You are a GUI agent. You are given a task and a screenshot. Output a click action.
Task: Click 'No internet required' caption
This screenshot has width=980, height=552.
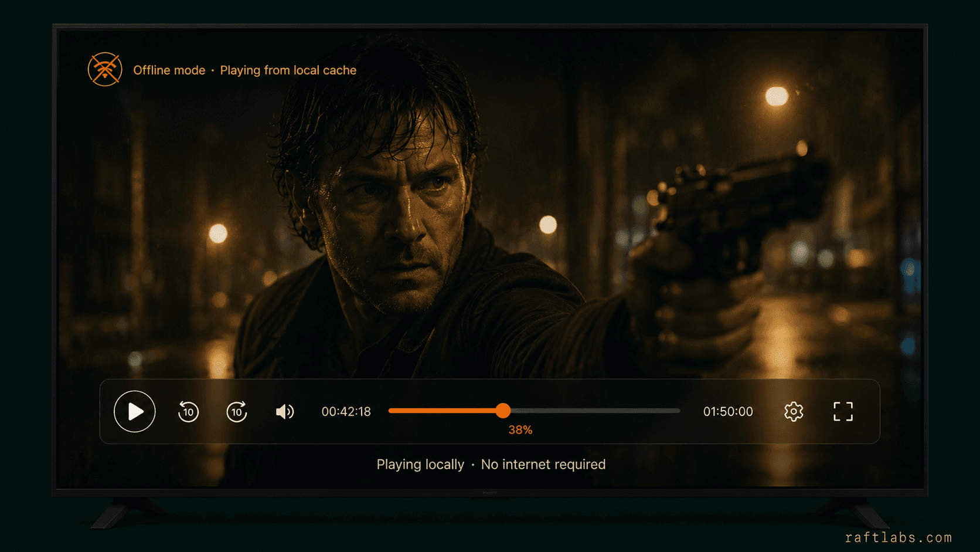(543, 465)
